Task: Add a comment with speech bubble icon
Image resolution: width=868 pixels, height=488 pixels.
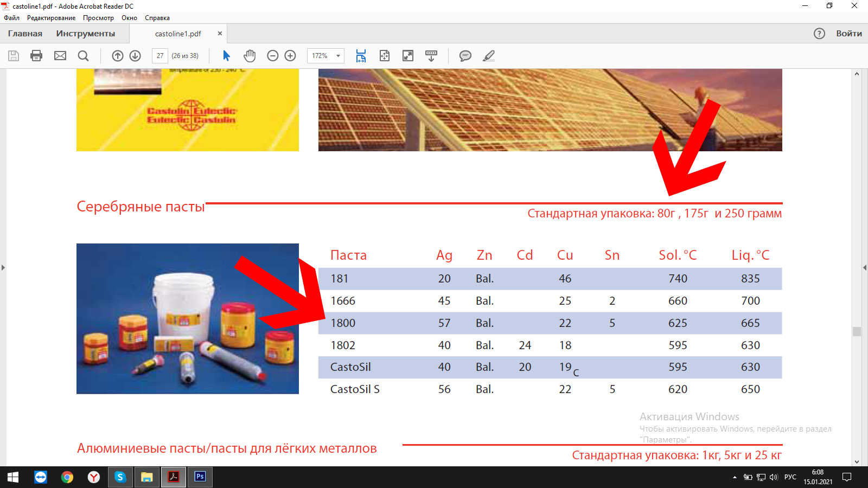Action: coord(465,56)
